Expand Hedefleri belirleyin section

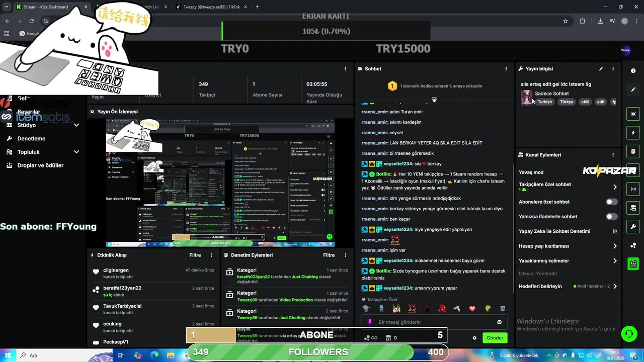(615, 286)
